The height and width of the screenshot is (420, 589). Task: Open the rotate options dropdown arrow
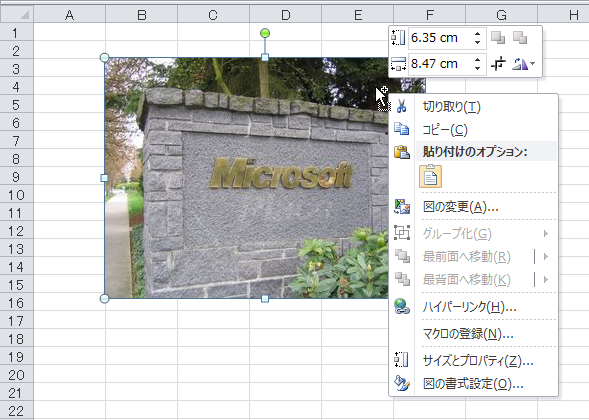click(533, 64)
